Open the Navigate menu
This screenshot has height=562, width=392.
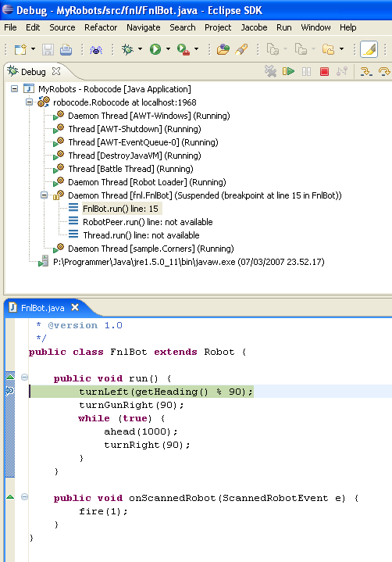tap(143, 27)
